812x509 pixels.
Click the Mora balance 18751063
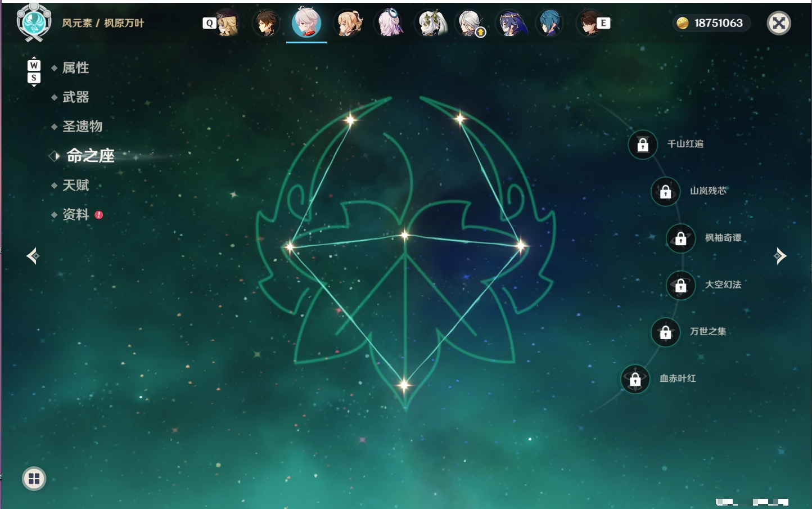[x=719, y=23]
